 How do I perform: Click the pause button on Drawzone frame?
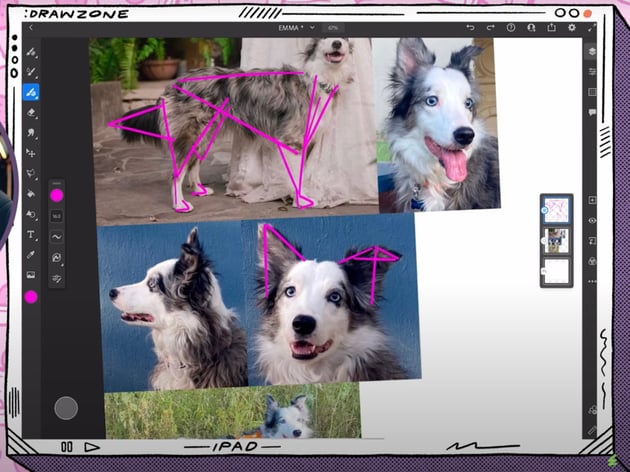(67, 447)
